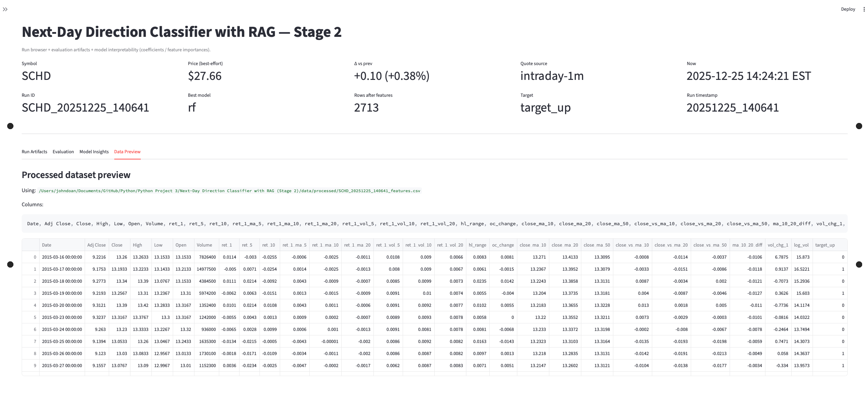Click the oc_change column header
868x395 pixels.
(502, 245)
